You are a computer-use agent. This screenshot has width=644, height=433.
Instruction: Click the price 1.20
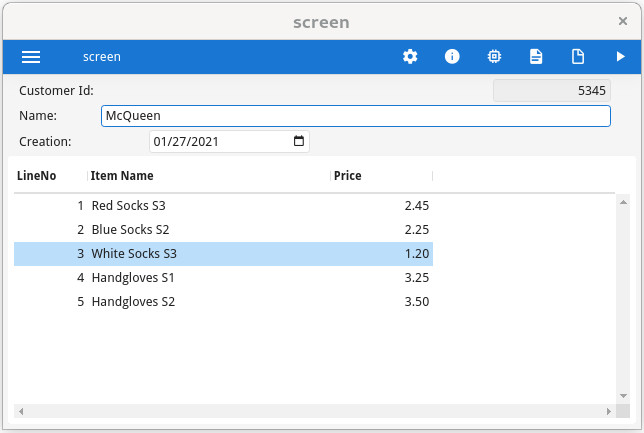pos(416,254)
